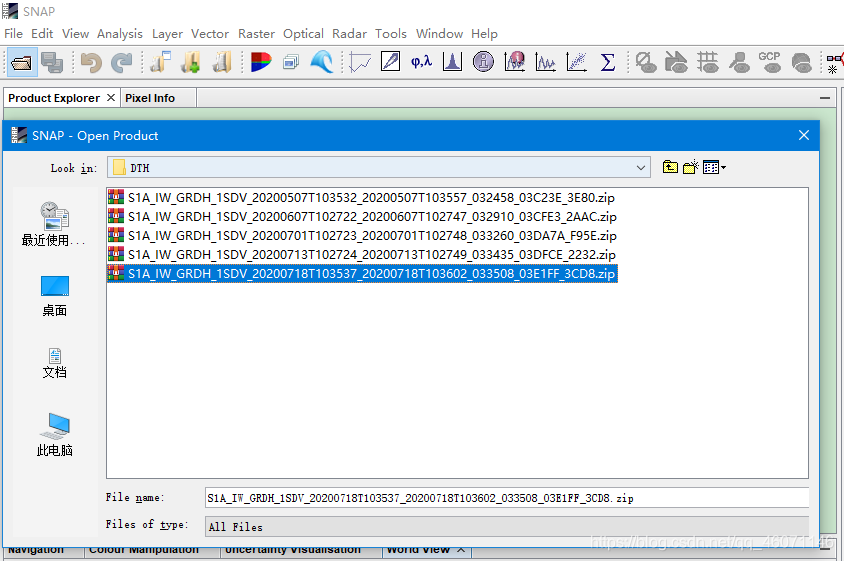
Task: Undo the last action
Action: (91, 62)
